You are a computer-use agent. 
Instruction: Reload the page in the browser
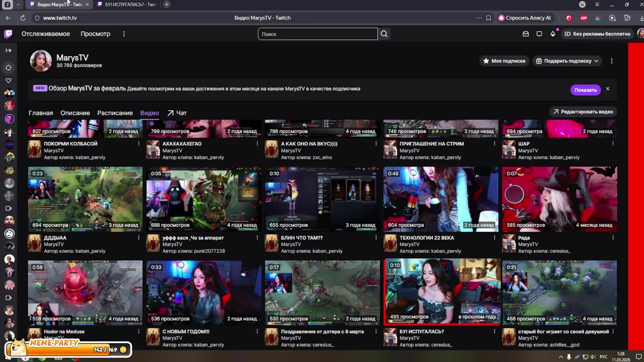[23, 18]
